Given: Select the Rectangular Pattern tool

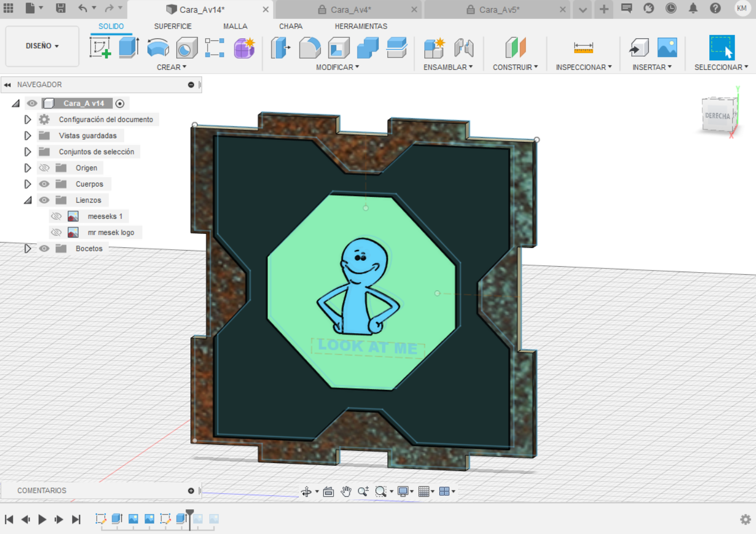Looking at the screenshot, I should pos(215,48).
